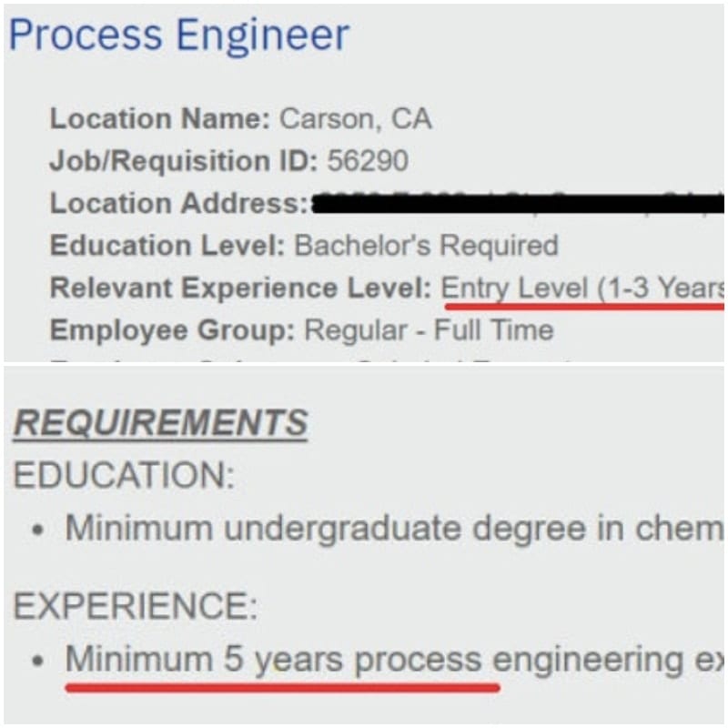Screen dimensions: 728x728
Task: Click the bullet point before Minimum undergraduate
Action: point(38,530)
